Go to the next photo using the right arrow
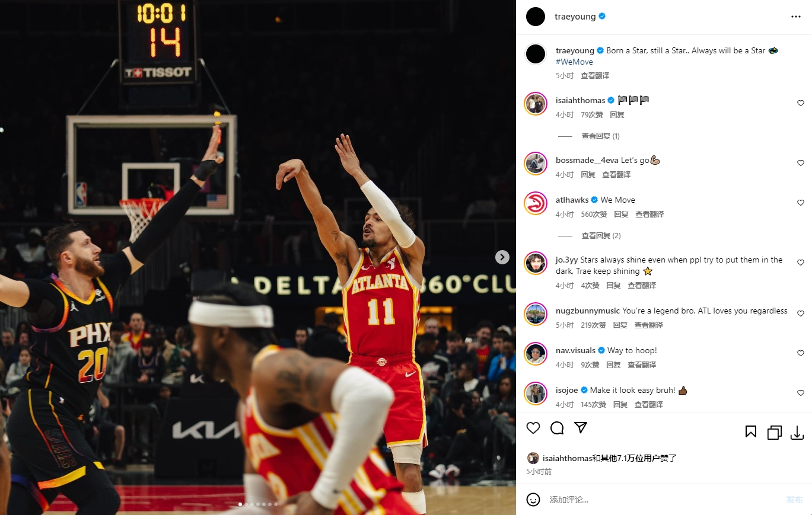 (x=502, y=257)
